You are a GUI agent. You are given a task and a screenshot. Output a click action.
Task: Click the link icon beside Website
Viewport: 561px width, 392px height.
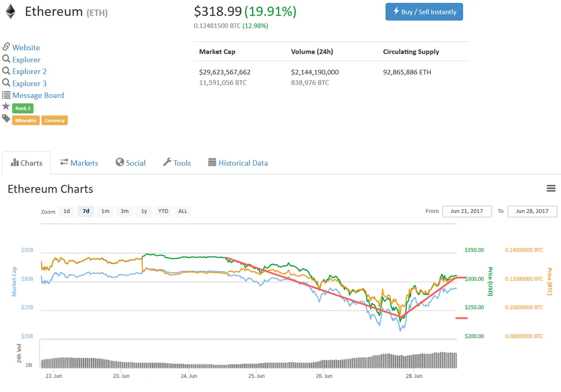[x=6, y=46]
